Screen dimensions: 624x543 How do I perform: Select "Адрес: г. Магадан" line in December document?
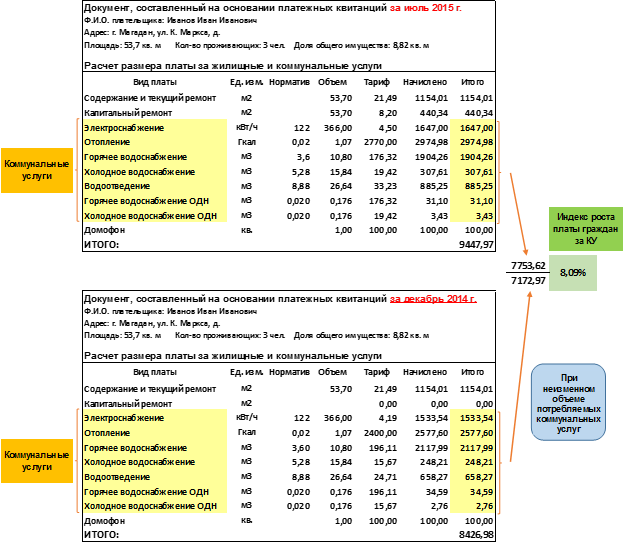(x=152, y=323)
